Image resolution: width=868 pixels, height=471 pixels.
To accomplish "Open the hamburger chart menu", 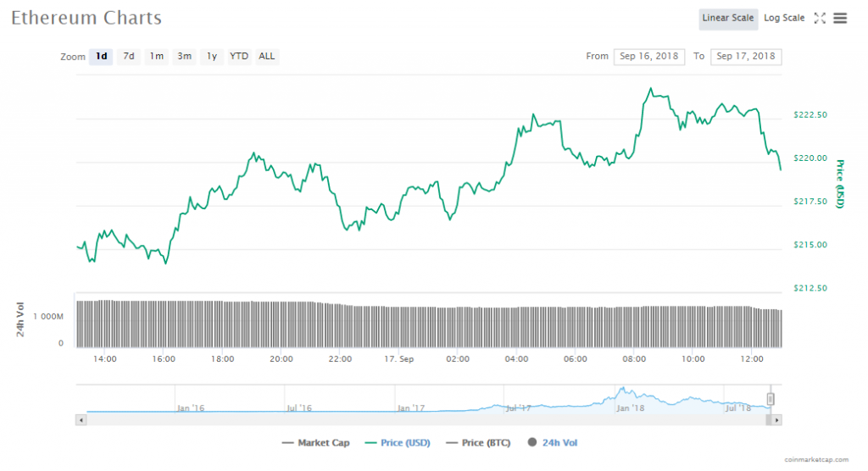I will coord(840,18).
